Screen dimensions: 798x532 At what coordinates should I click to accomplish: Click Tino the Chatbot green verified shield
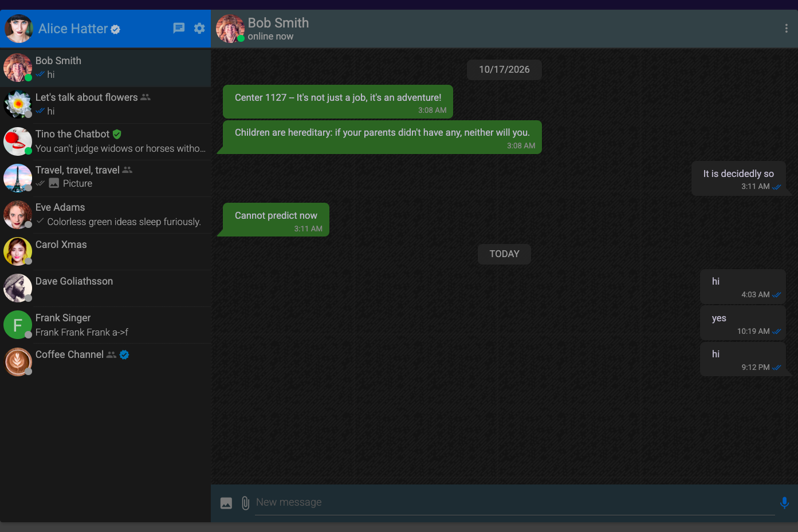point(117,134)
